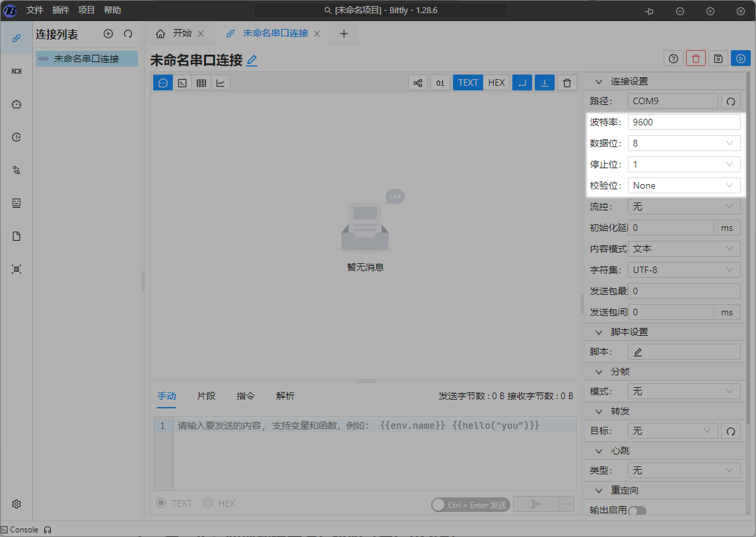756x537 pixels.
Task: Edit the connection name with the pencil icon
Action: coord(252,61)
